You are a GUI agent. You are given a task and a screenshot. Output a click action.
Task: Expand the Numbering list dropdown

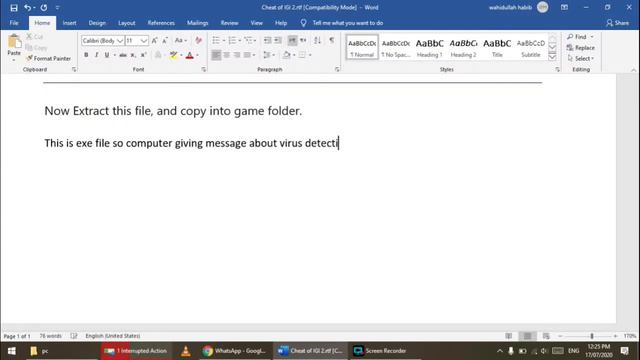(240, 40)
